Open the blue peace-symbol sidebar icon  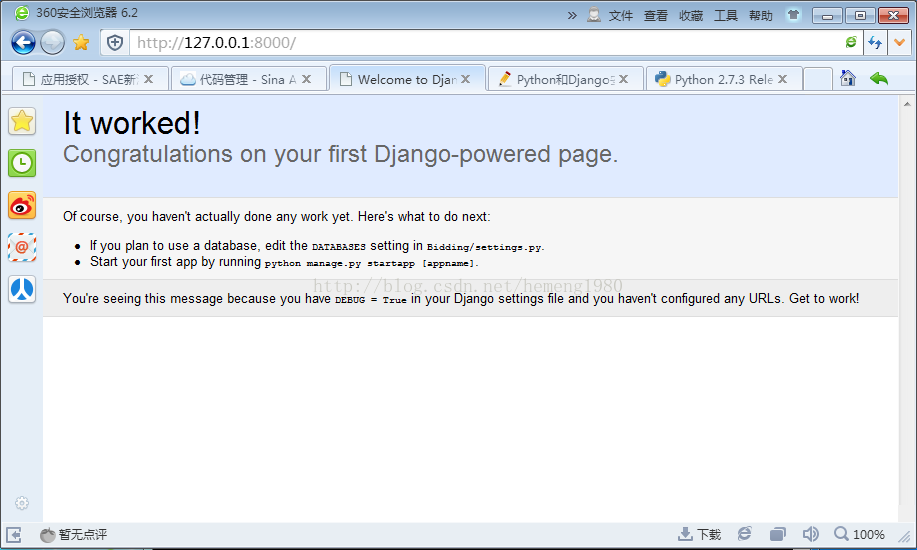pyautogui.click(x=22, y=289)
